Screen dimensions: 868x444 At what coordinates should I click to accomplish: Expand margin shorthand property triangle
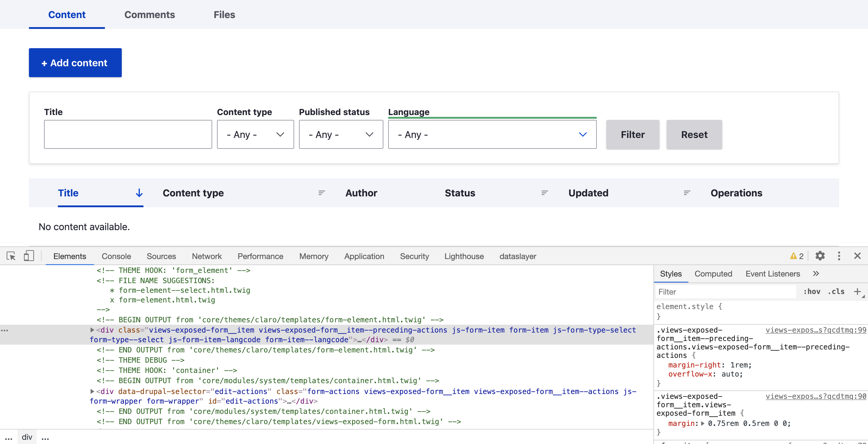(703, 424)
